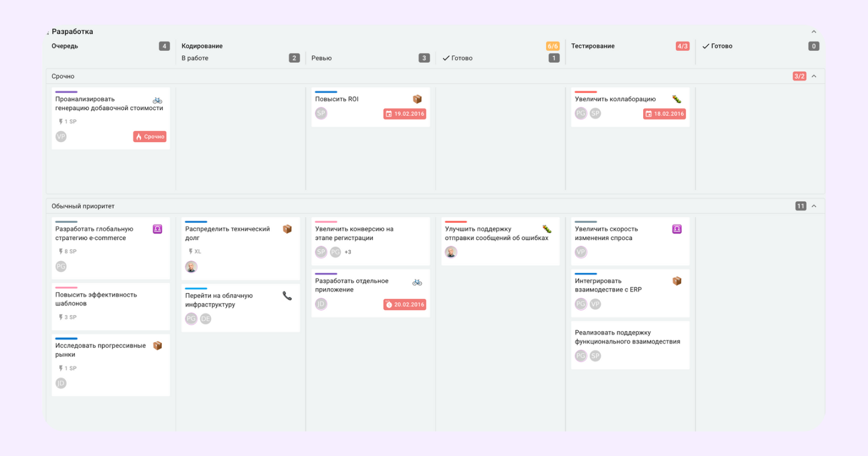Click the 6/6 WIP limit counter
This screenshot has width=868, height=456.
click(x=553, y=46)
